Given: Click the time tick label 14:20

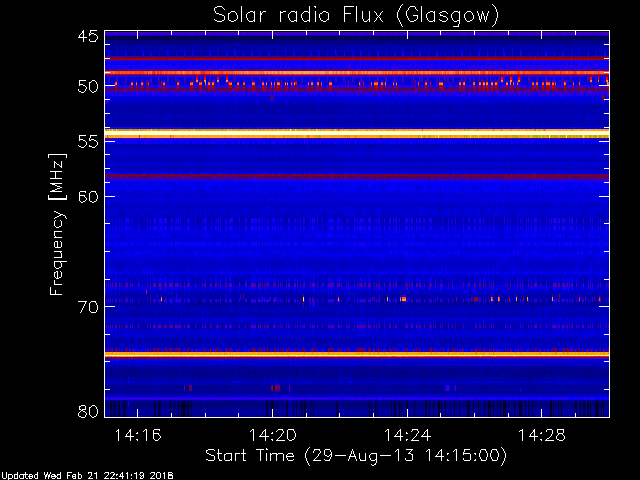Looking at the screenshot, I should (x=273, y=436).
